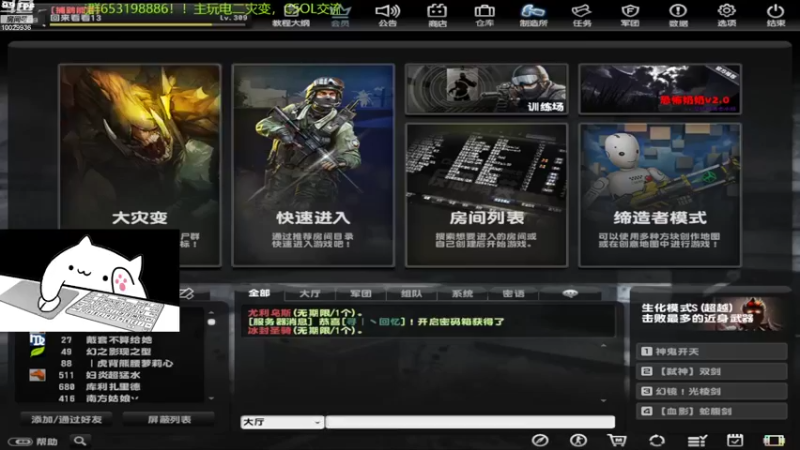Open the 教程大纲 tutorial outline icon
The width and height of the screenshot is (800, 450).
tap(291, 15)
